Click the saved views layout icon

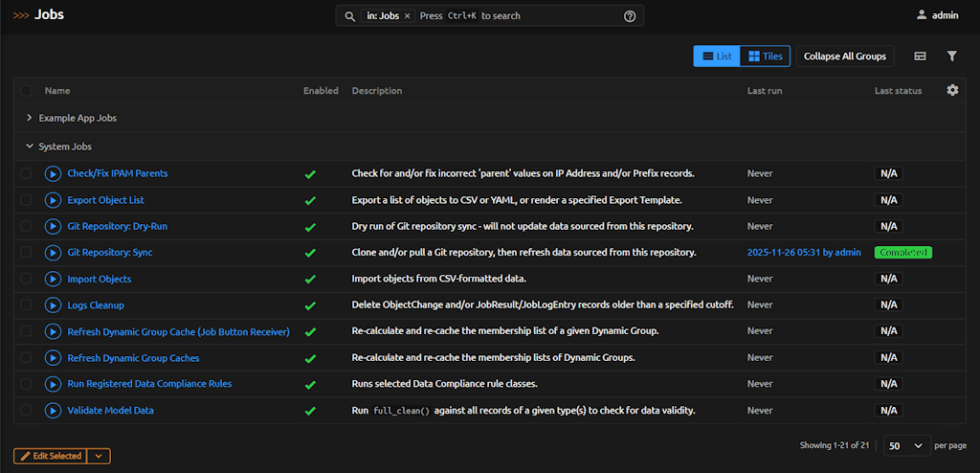coord(920,56)
